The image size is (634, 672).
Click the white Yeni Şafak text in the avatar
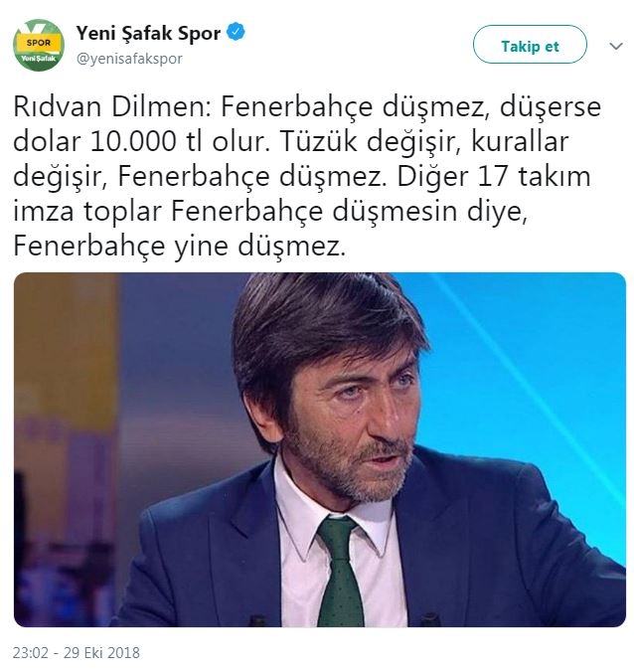click(x=39, y=59)
